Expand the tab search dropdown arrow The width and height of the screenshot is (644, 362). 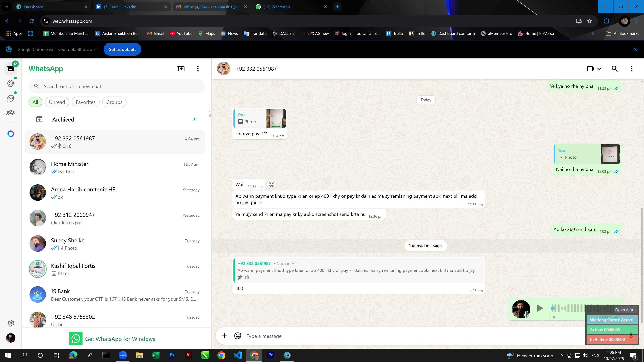coord(7,7)
